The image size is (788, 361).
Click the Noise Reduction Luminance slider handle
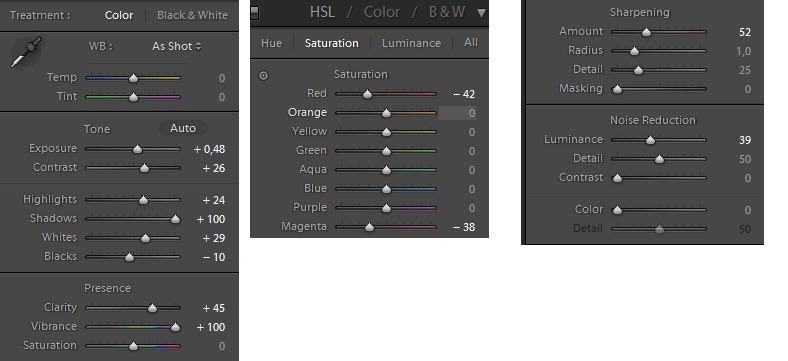[650, 140]
